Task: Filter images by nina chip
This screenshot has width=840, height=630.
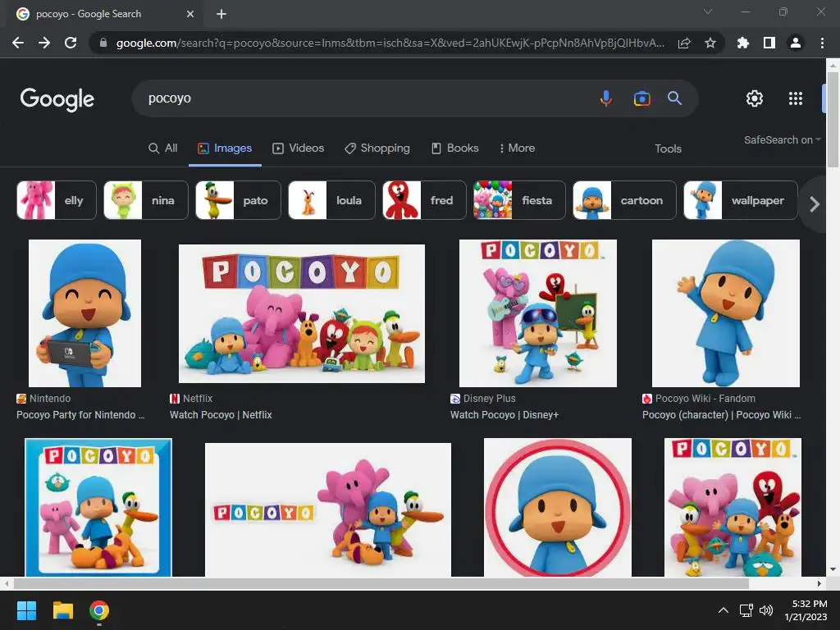Action: pyautogui.click(x=146, y=200)
